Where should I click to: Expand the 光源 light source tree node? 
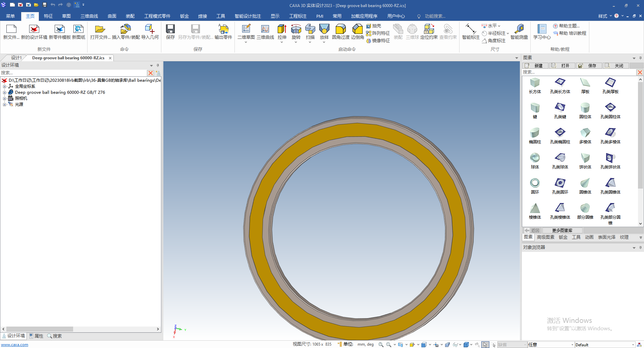point(5,105)
